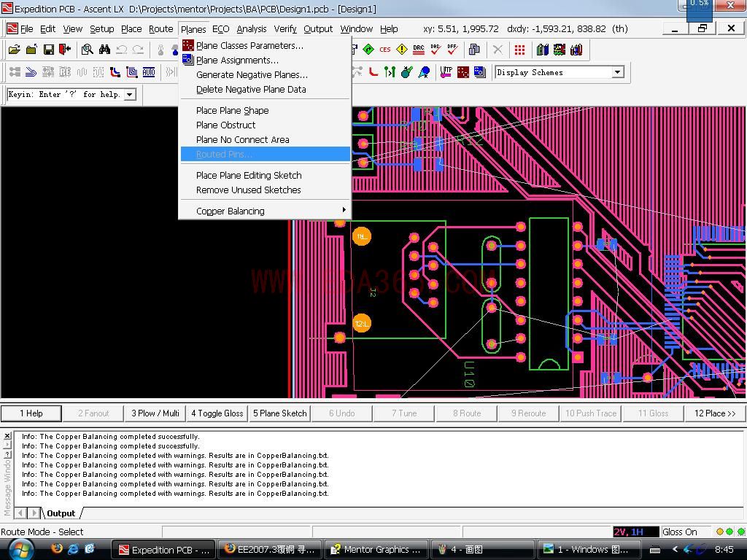Click the AUTO route toolbar icon

pos(149,72)
